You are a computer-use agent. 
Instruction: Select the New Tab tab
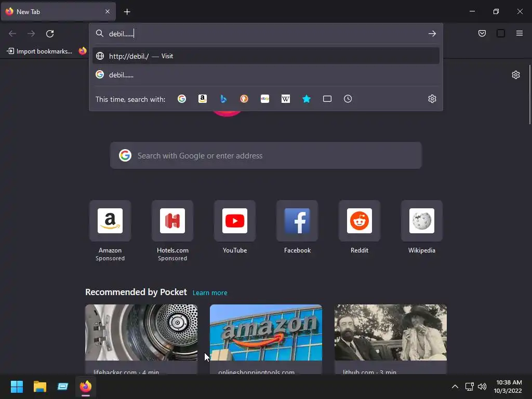[x=58, y=11]
